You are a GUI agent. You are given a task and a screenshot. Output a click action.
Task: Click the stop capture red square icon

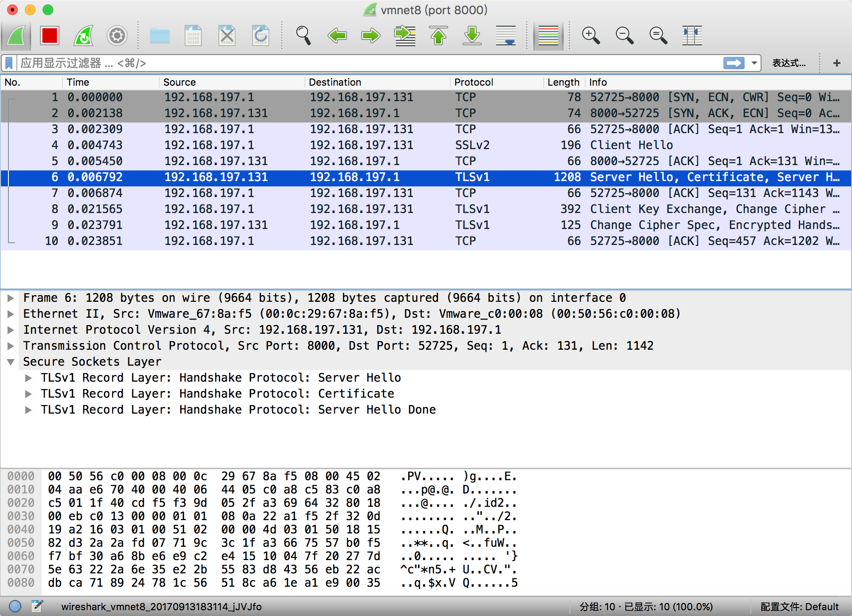click(x=50, y=36)
